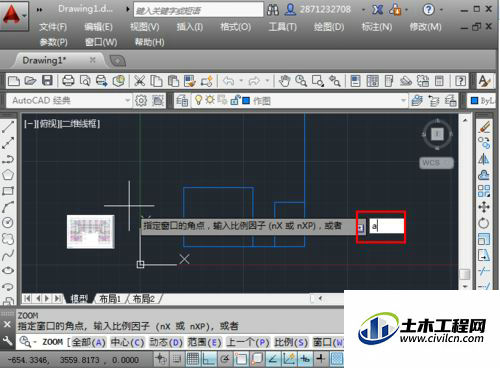Select the Arc draw tool
500x368 pixels.
pos(8,207)
